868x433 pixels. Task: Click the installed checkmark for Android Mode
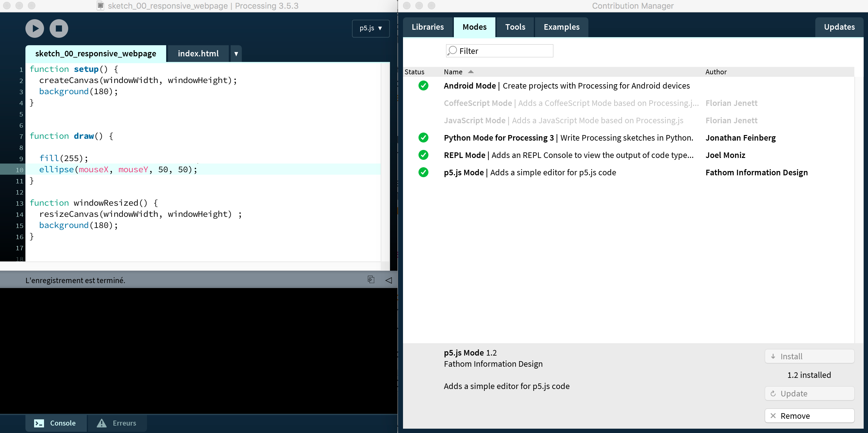point(423,85)
